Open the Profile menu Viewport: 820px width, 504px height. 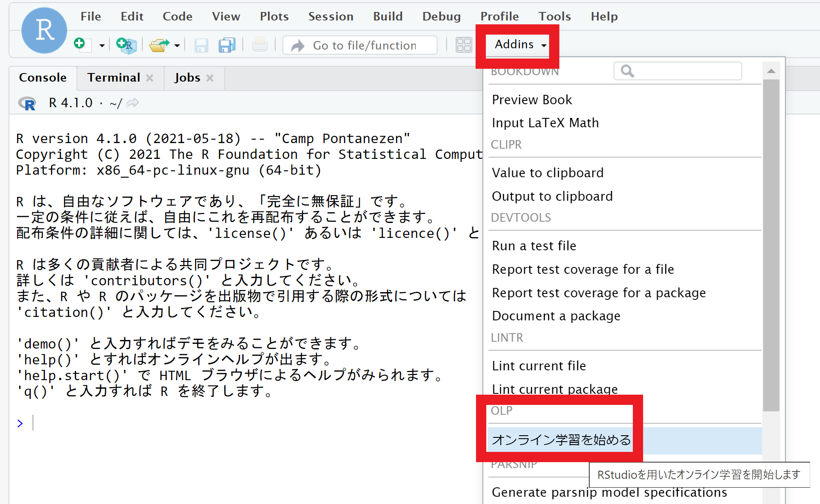click(x=500, y=16)
